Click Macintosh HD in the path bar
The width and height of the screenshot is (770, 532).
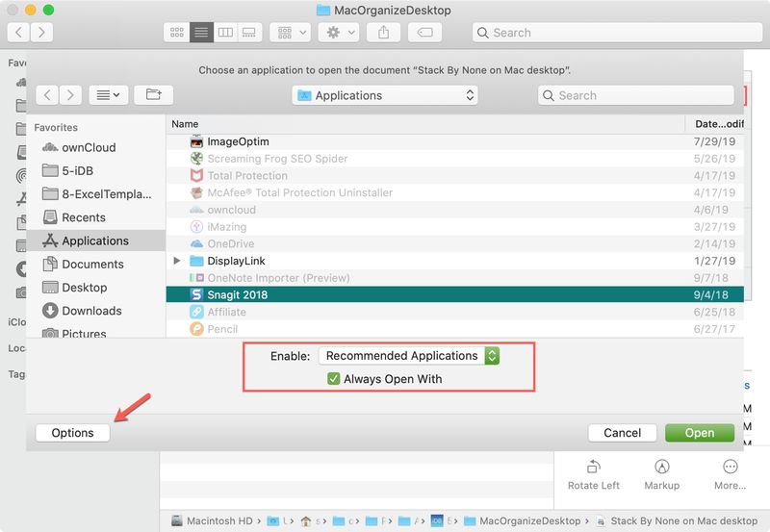(x=212, y=520)
